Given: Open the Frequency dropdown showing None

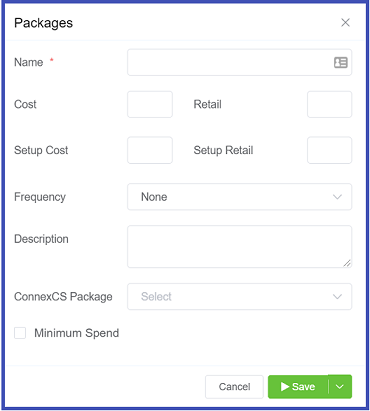Looking at the screenshot, I should [x=239, y=197].
